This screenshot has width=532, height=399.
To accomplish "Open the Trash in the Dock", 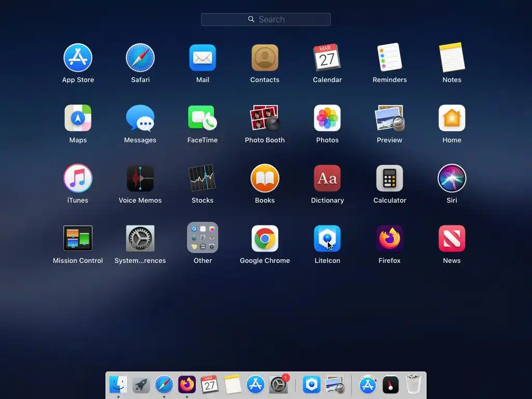I will (413, 384).
